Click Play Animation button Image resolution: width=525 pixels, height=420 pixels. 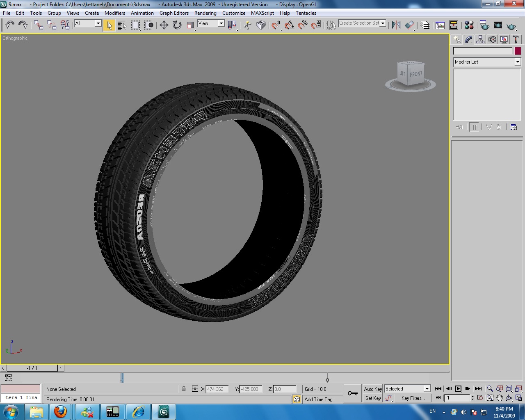coord(458,388)
